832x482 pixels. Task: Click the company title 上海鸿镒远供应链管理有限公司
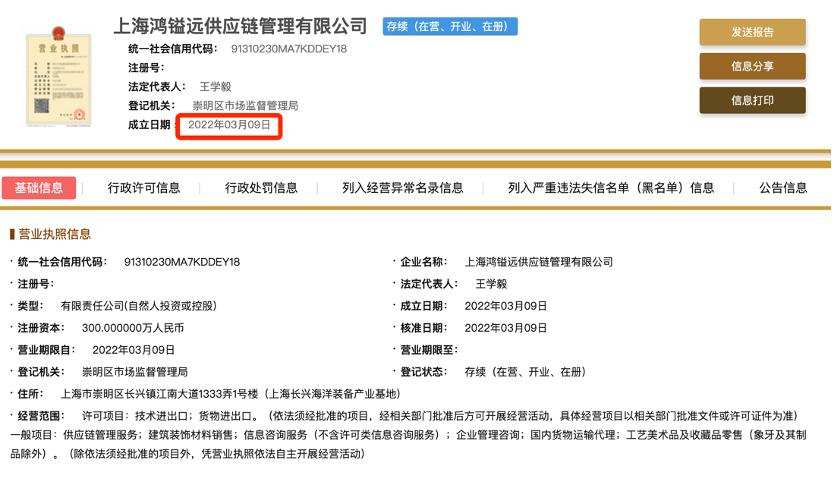240,25
